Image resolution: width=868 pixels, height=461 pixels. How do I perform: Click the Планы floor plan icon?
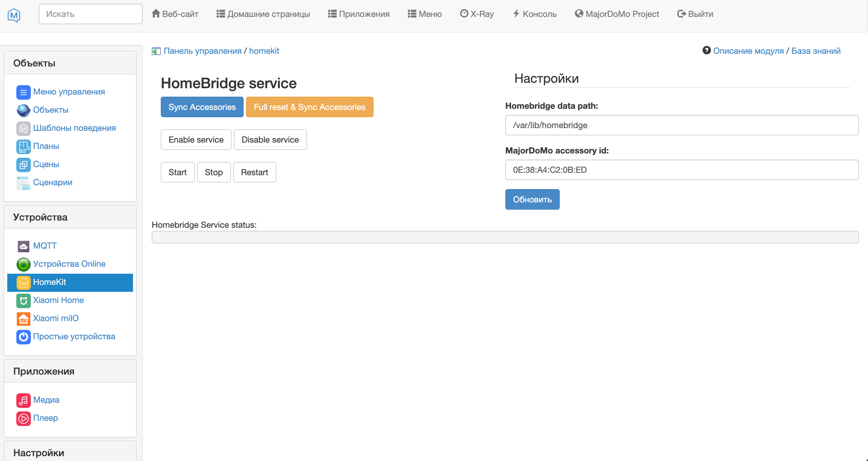point(23,147)
